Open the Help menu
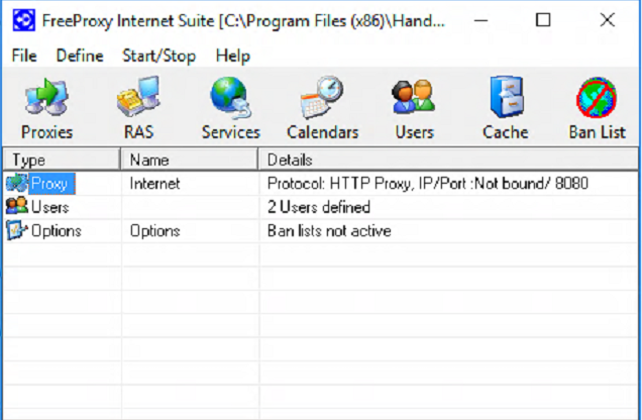Image resolution: width=642 pixels, height=420 pixels. [233, 56]
